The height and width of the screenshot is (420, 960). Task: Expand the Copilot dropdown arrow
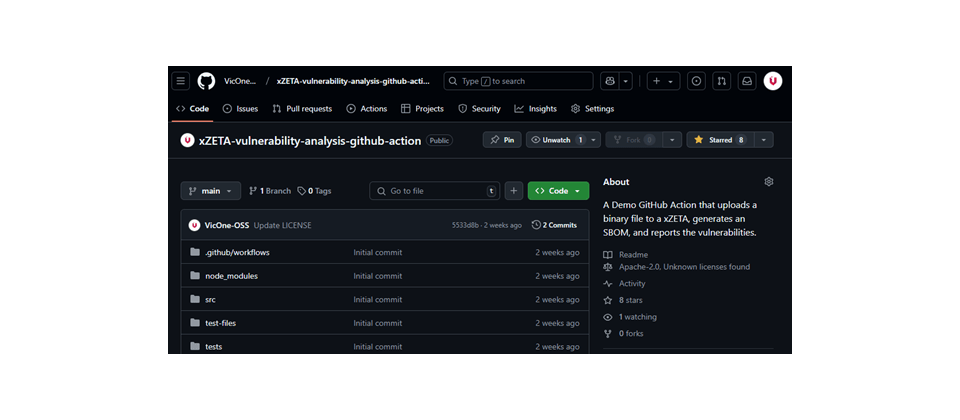pos(626,81)
